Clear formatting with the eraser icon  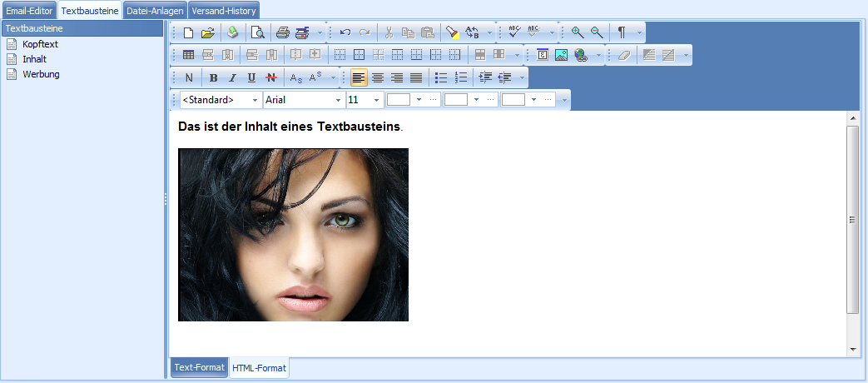point(624,55)
